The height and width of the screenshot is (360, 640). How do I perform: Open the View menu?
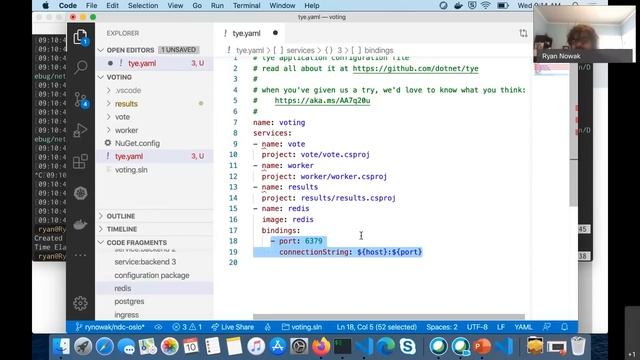coord(175,6)
